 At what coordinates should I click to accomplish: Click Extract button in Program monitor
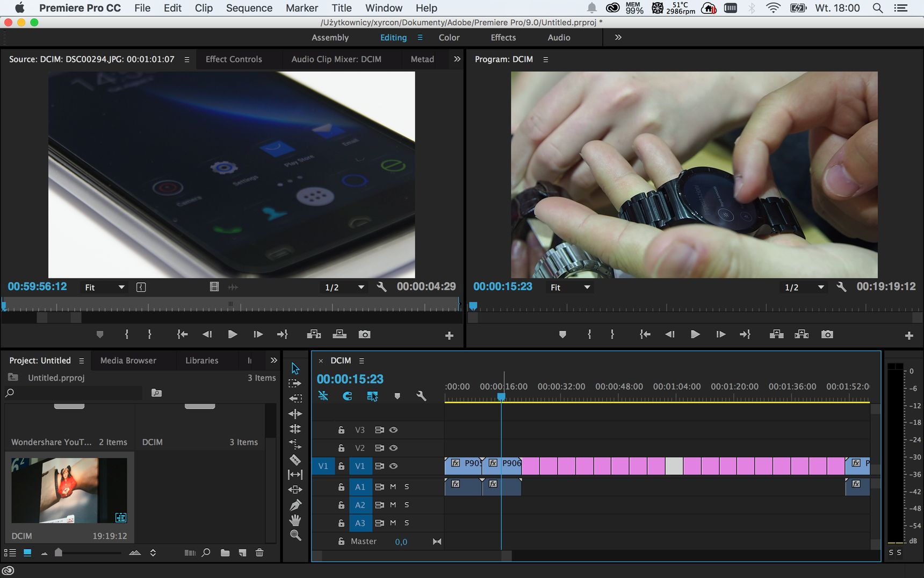click(802, 334)
